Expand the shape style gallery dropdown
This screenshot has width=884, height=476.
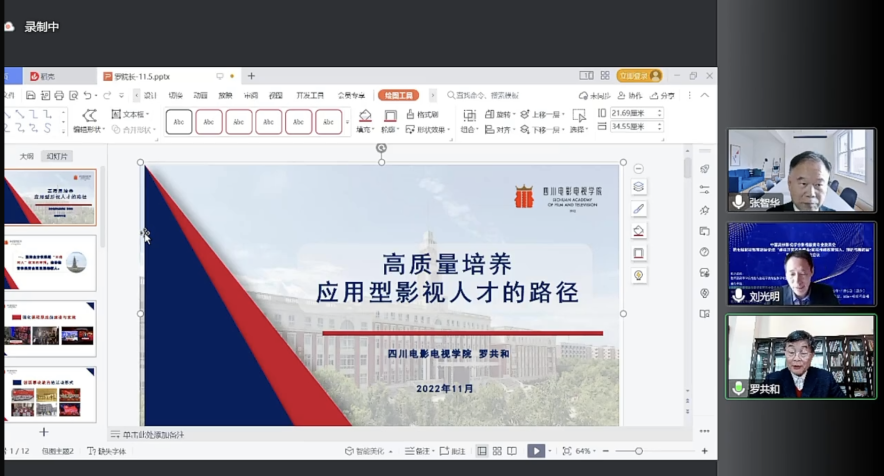348,122
